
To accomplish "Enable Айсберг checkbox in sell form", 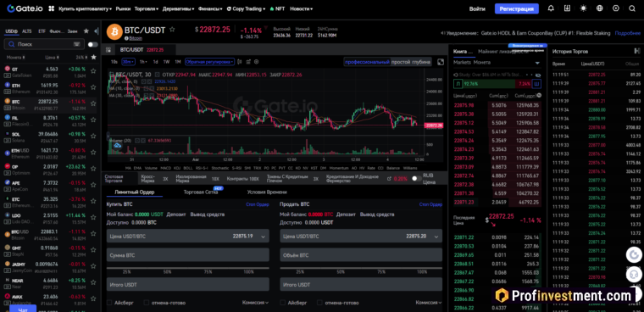I will point(282,303).
